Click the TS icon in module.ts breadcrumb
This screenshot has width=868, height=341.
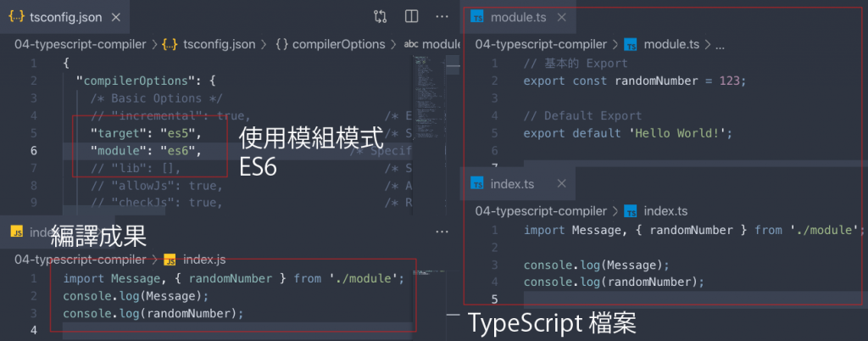[630, 44]
